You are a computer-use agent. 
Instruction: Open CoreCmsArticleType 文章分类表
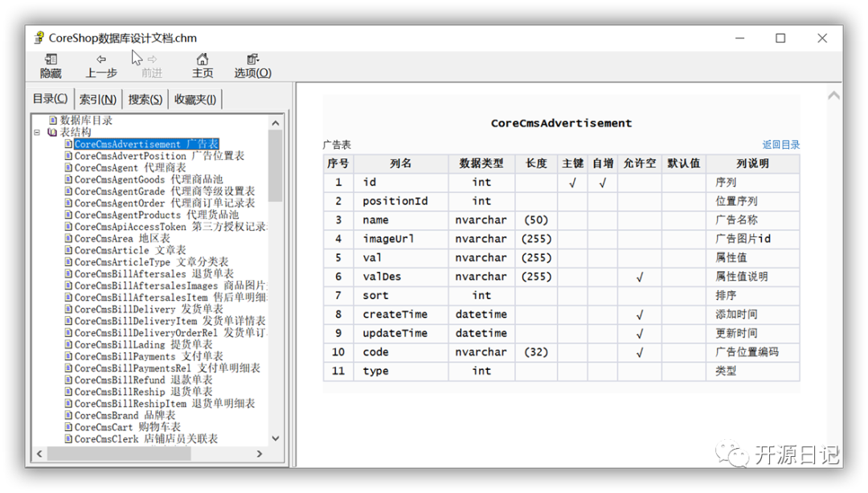tap(151, 262)
